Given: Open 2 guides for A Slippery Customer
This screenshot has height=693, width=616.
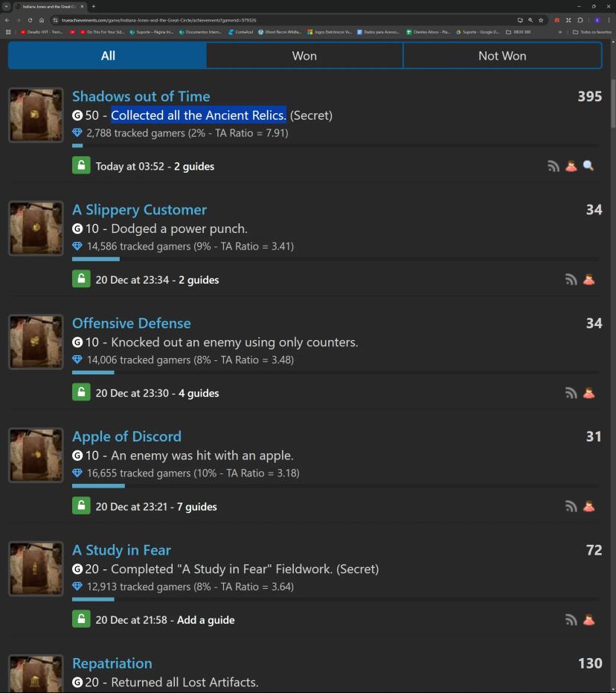Looking at the screenshot, I should click(199, 280).
